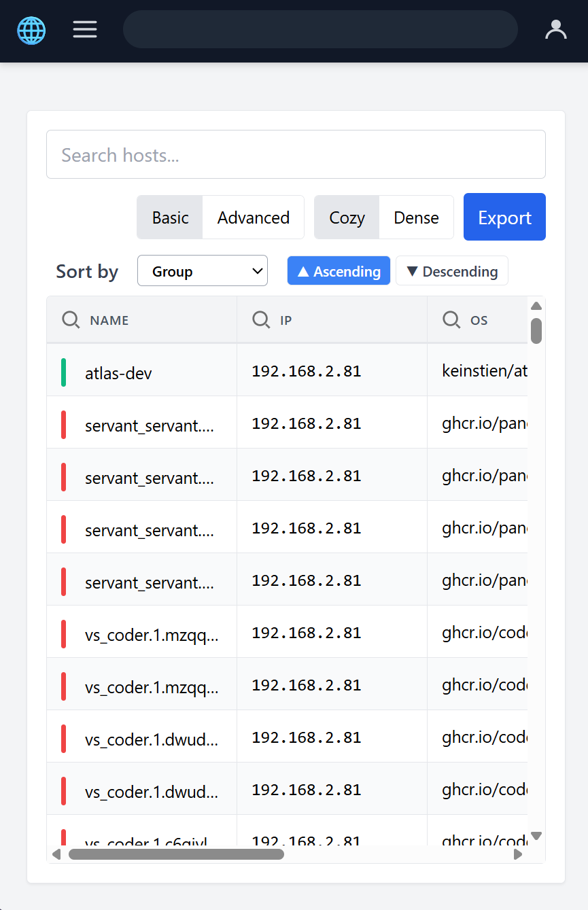Open the Sort by Group dropdown
This screenshot has width=588, height=910.
click(x=203, y=271)
